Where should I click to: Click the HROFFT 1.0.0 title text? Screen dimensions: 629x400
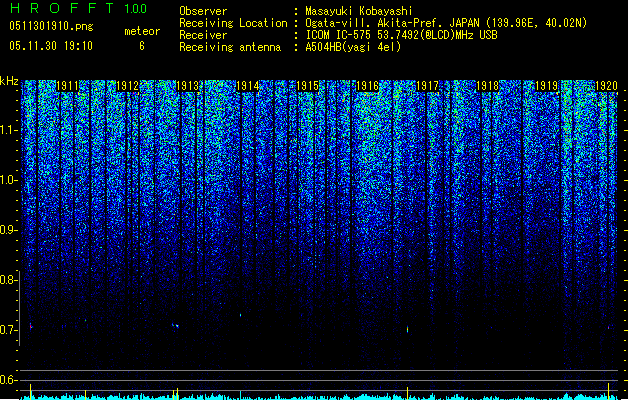pos(78,8)
